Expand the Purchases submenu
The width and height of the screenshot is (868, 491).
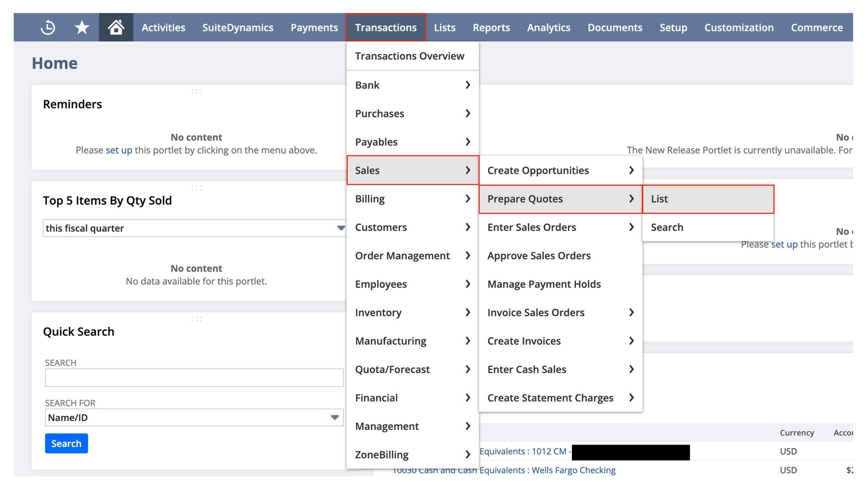pos(412,113)
